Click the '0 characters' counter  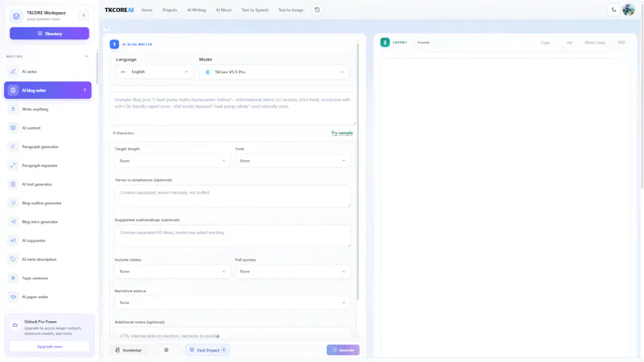click(124, 133)
